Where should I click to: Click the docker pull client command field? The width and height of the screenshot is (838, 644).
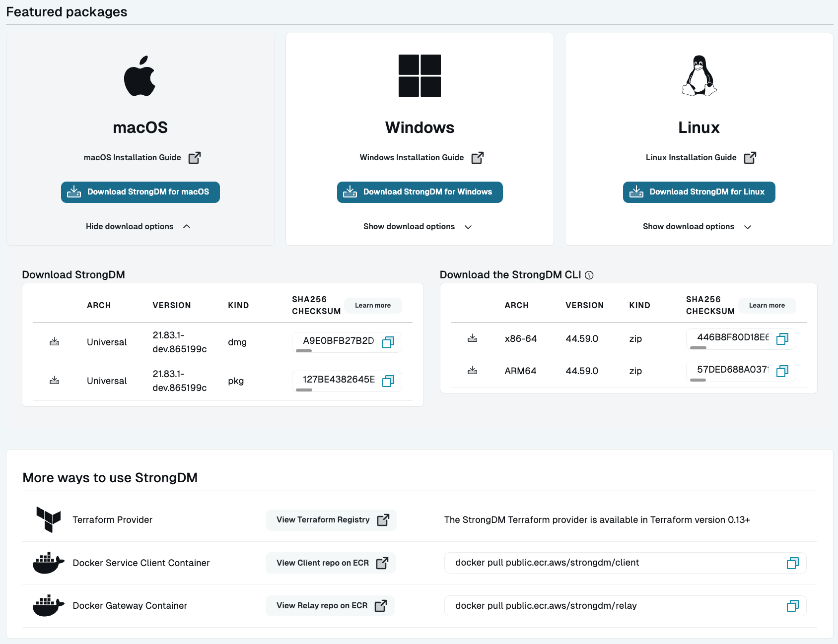pyautogui.click(x=626, y=563)
